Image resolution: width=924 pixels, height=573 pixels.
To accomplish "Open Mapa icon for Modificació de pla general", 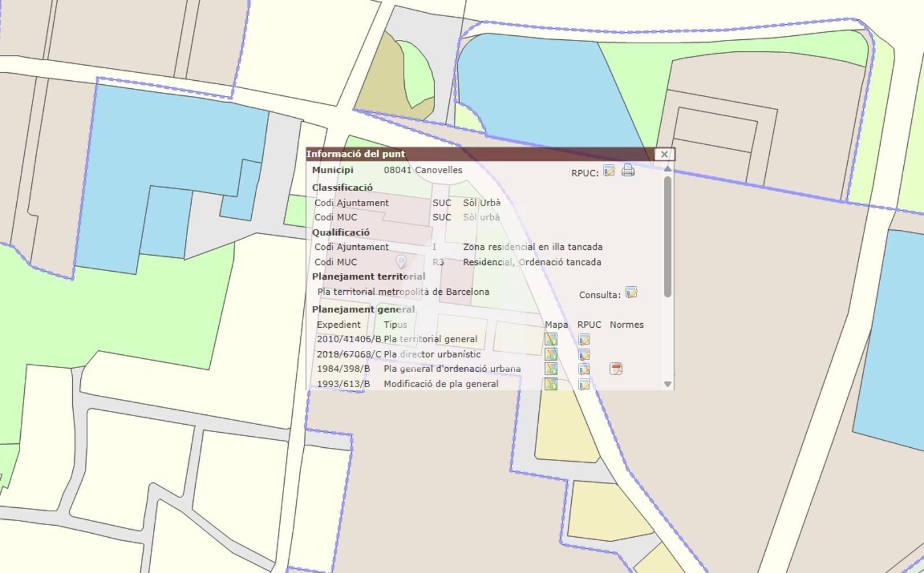I will coord(551,384).
